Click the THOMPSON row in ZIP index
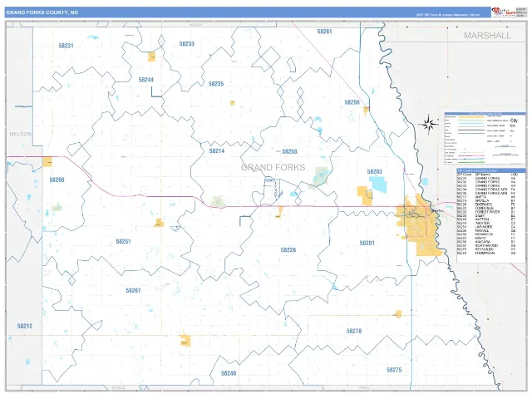This screenshot has height=399, width=532. [x=487, y=253]
